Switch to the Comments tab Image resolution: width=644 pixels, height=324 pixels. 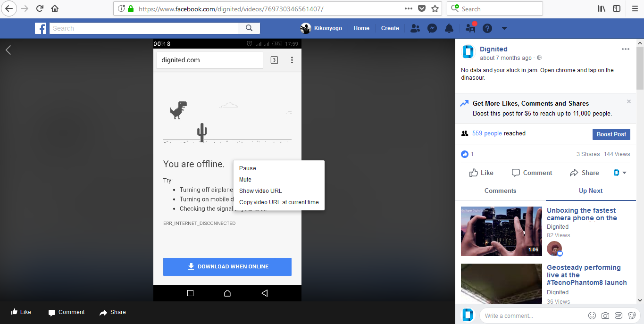[500, 191]
